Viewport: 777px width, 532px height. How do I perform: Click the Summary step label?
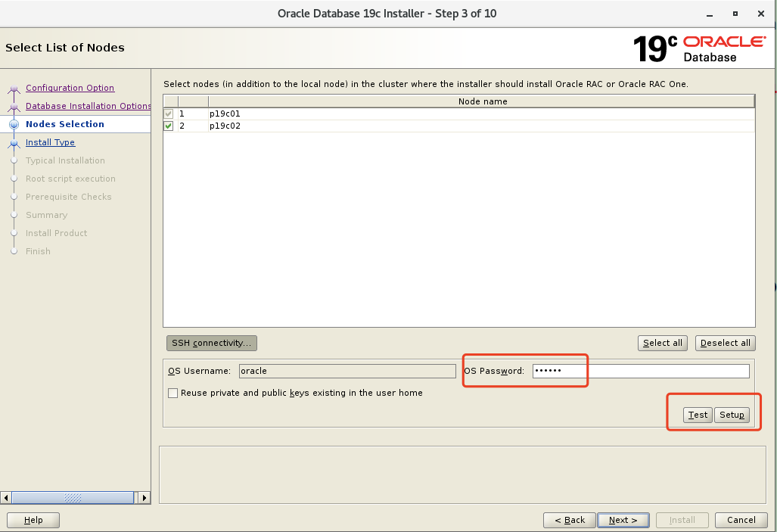coord(47,215)
